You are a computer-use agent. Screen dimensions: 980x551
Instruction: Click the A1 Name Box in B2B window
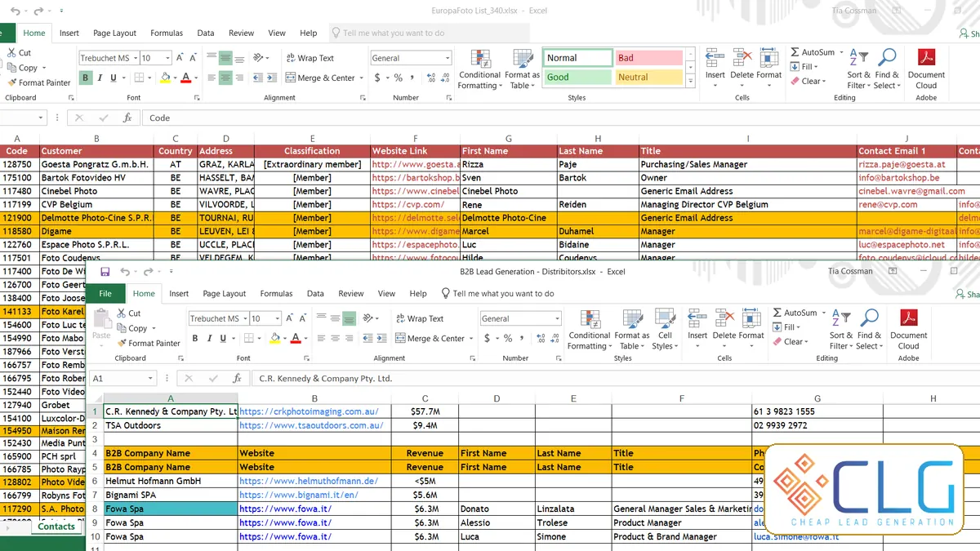tap(122, 378)
